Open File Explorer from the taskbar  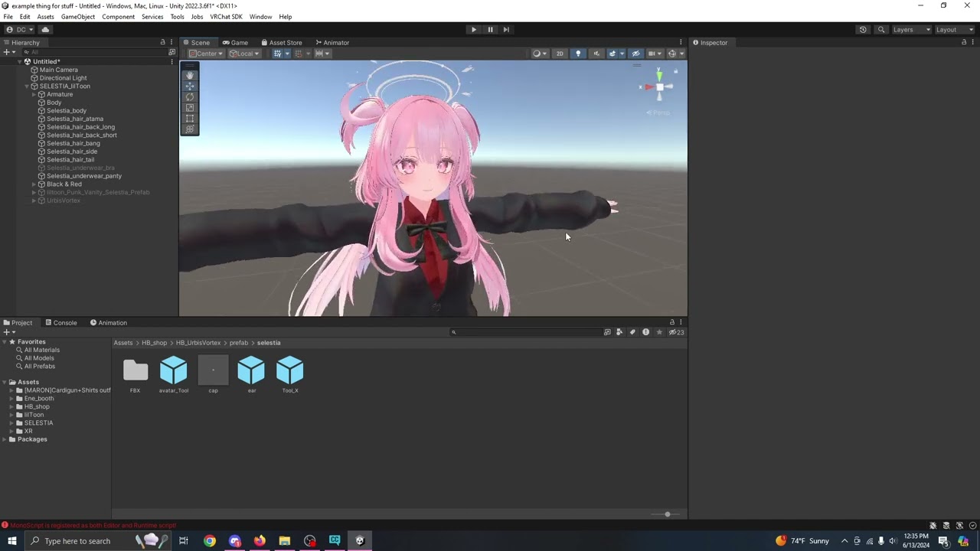coord(285,541)
